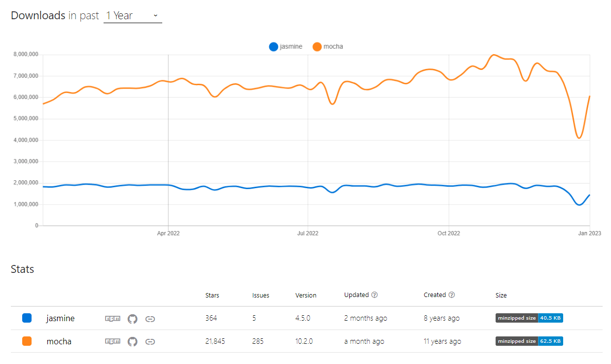
Task: Click mocha's homepage link icon
Action: click(150, 341)
